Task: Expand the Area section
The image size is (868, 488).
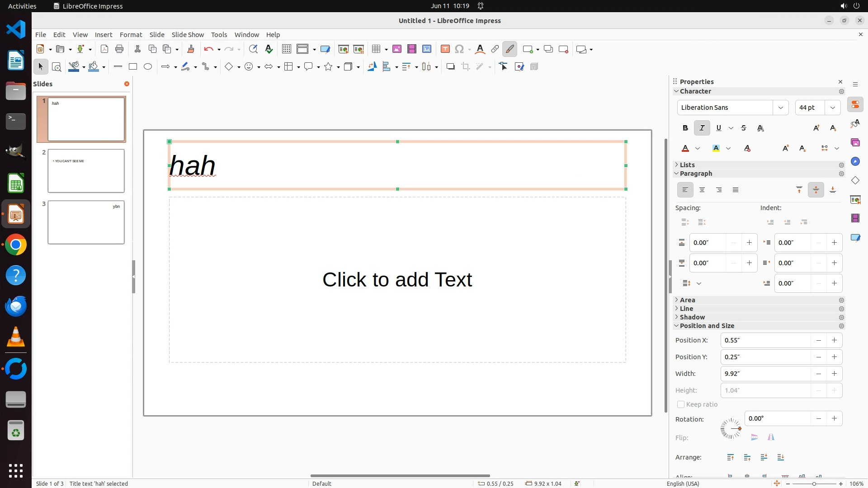Action: tap(687, 300)
